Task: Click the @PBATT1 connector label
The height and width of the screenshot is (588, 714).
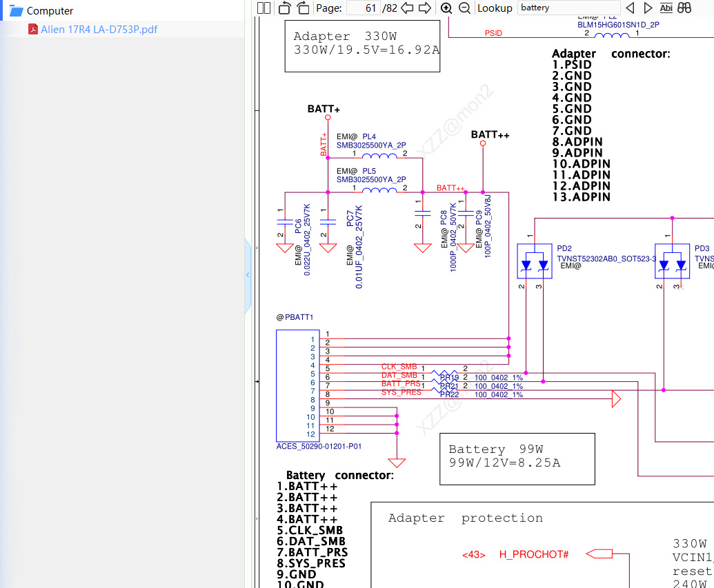Action: click(x=295, y=317)
